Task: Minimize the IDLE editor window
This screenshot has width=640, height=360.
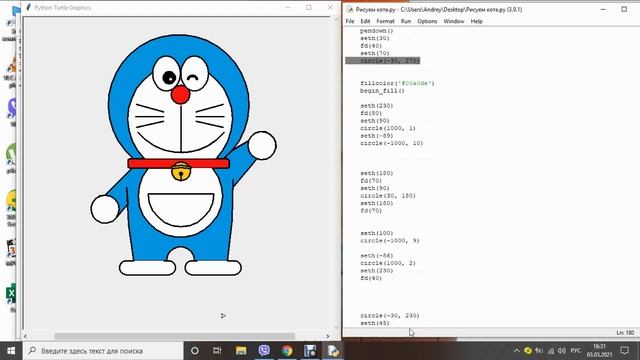Action: click(x=603, y=9)
